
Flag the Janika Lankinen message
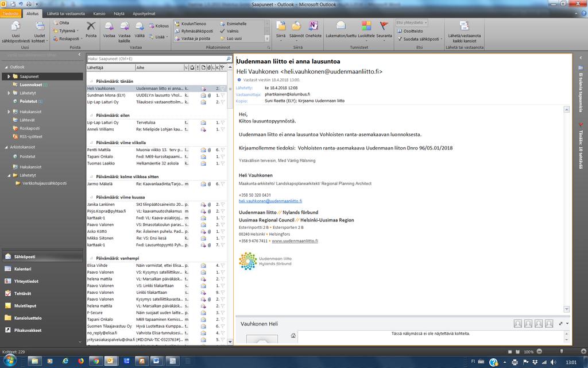pos(222,205)
